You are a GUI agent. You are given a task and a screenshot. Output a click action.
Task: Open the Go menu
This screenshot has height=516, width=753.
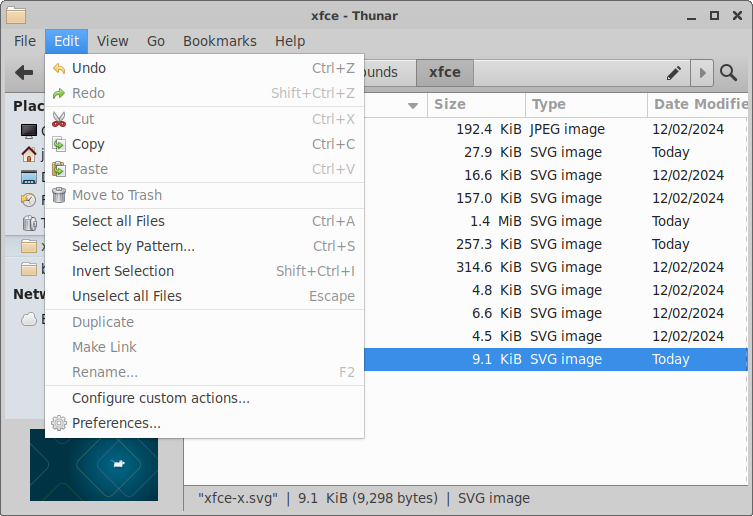click(156, 41)
